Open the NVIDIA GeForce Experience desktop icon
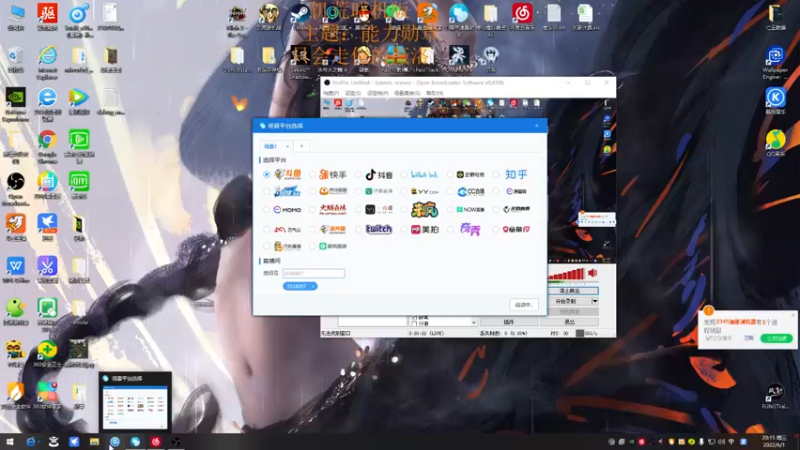 [15, 104]
